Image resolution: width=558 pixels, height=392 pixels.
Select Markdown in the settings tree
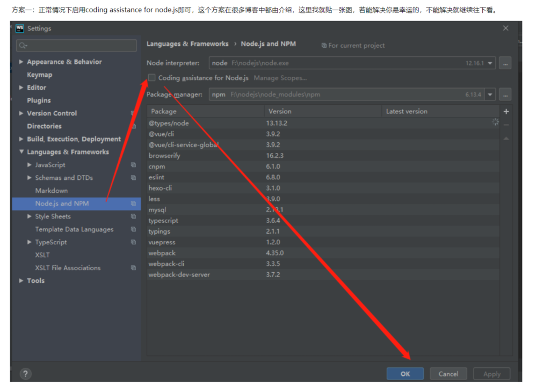pos(51,190)
